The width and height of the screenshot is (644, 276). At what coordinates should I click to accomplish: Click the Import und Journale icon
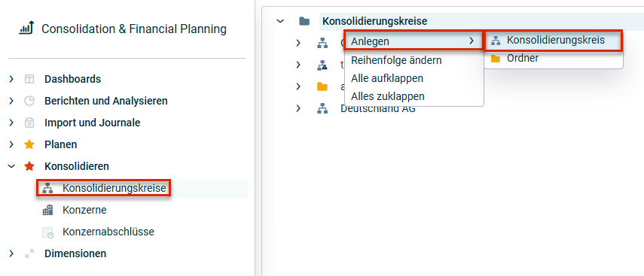[x=29, y=123]
